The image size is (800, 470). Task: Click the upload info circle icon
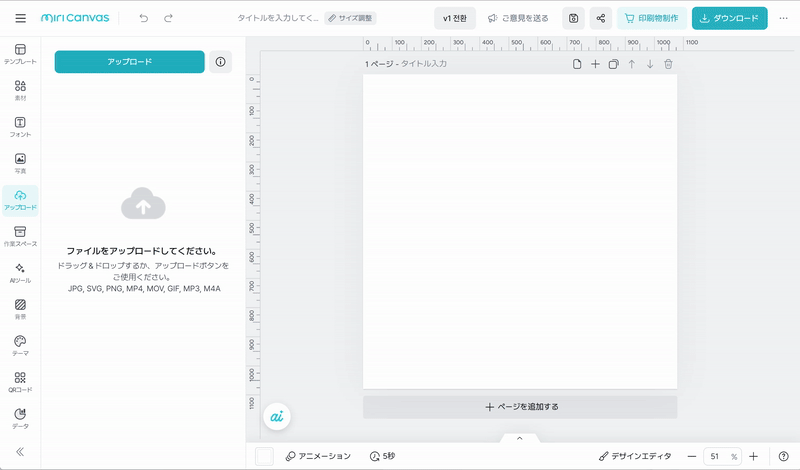click(221, 61)
